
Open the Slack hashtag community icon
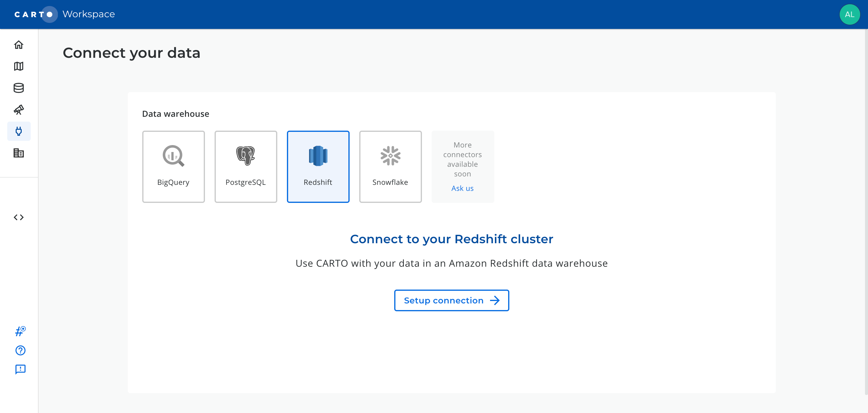click(20, 331)
